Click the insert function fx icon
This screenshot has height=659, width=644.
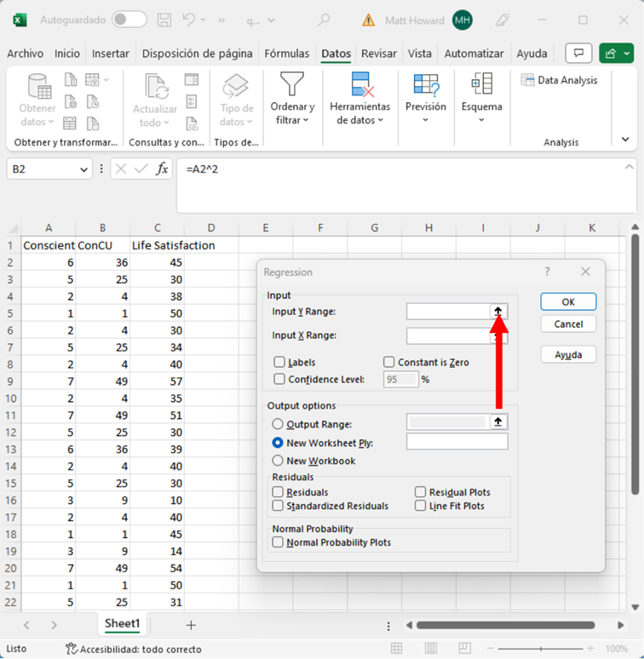(x=162, y=169)
